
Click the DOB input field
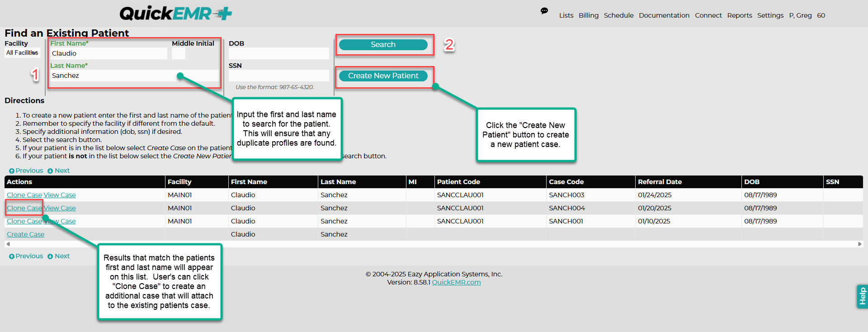point(279,53)
